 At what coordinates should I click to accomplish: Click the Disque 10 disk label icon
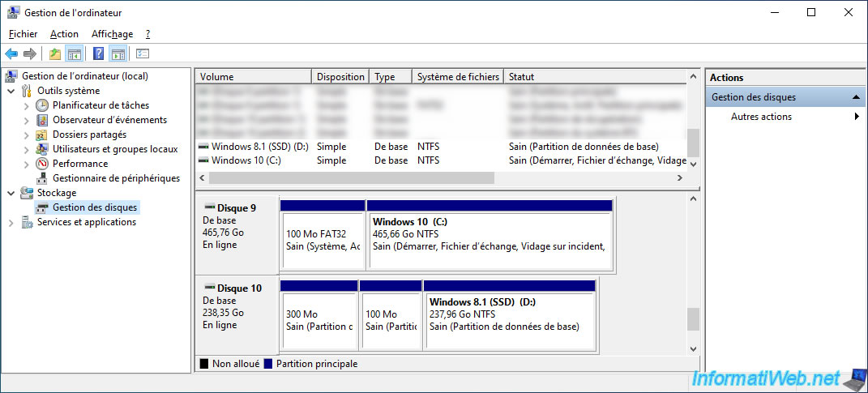(x=210, y=288)
